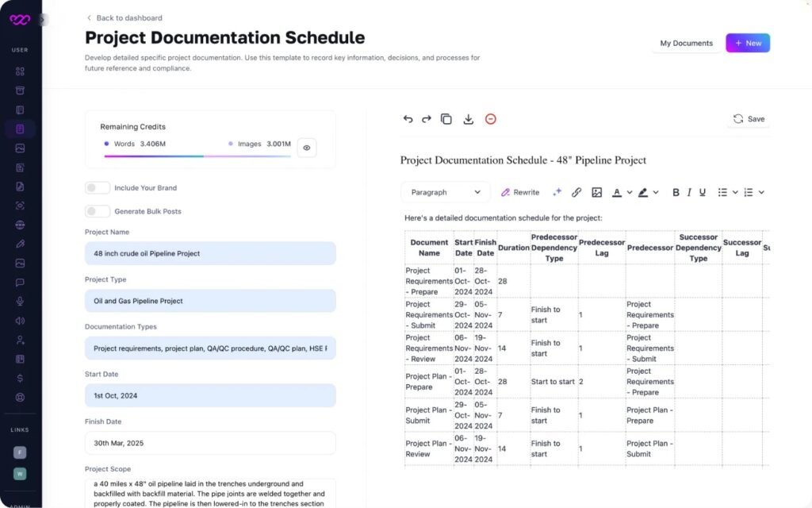Viewport: 812px width, 508px height.
Task: Pick text color with the A icon
Action: click(x=616, y=192)
